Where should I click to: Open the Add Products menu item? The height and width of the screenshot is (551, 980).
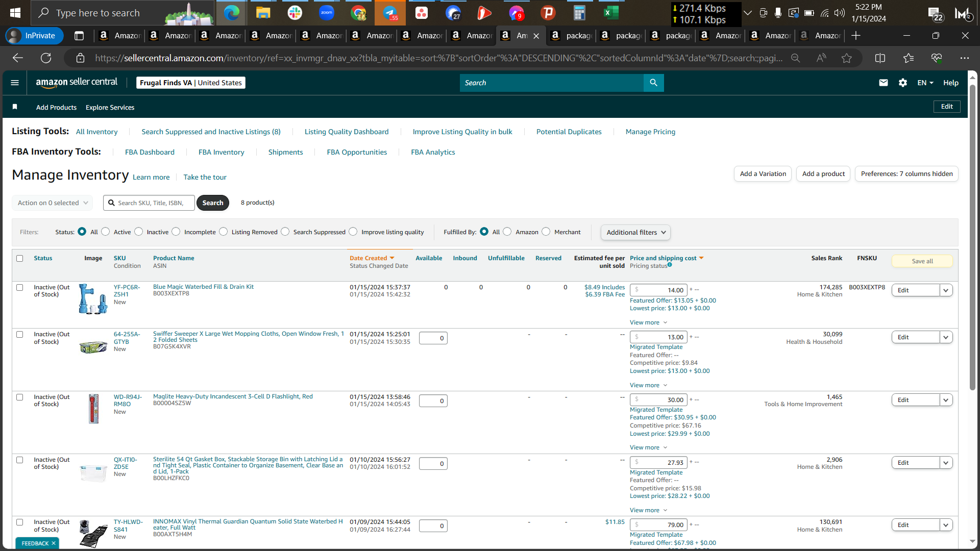pos(56,107)
